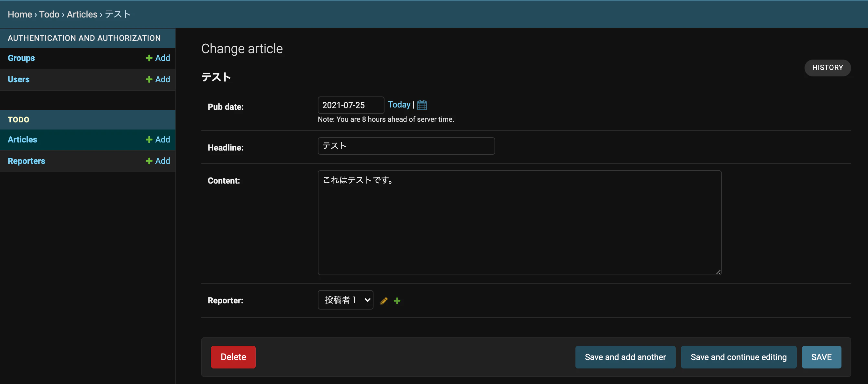Screen dimensions: 868x384
Task: Open the calendar date picker icon
Action: 422,105
